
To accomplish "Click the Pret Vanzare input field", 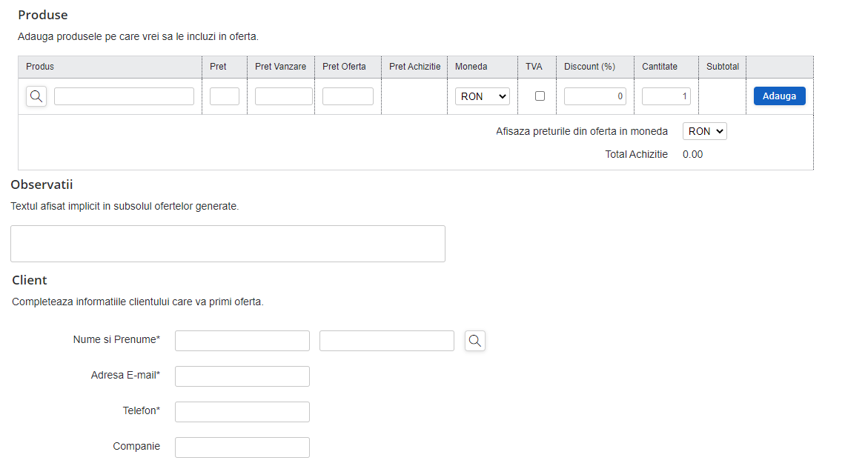I will tap(284, 96).
